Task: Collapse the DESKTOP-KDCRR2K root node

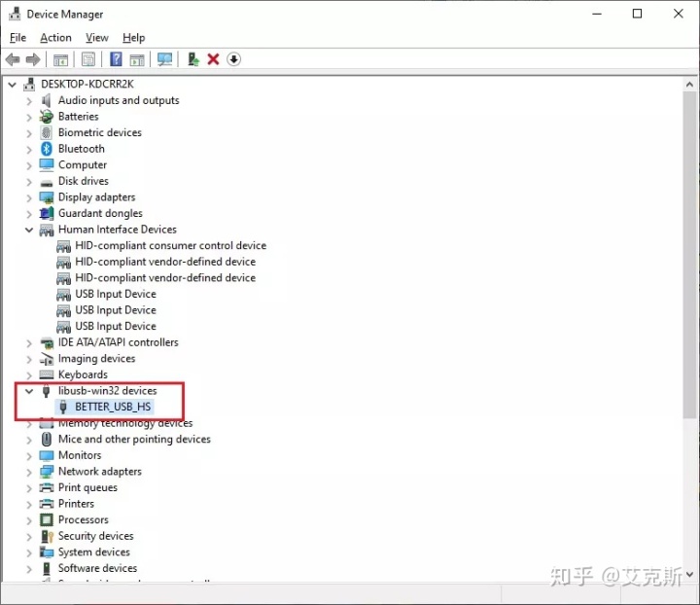Action: click(x=13, y=85)
